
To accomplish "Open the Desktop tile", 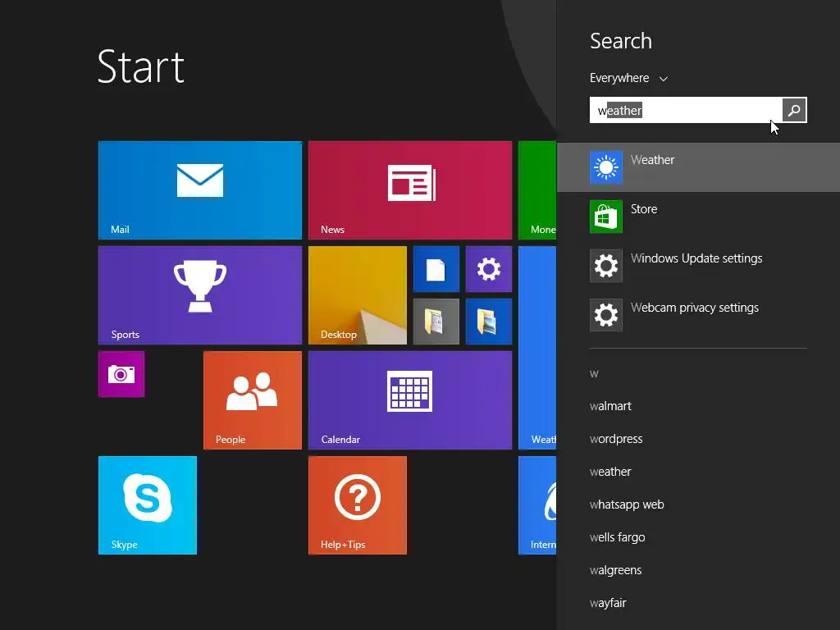I will click(x=358, y=295).
